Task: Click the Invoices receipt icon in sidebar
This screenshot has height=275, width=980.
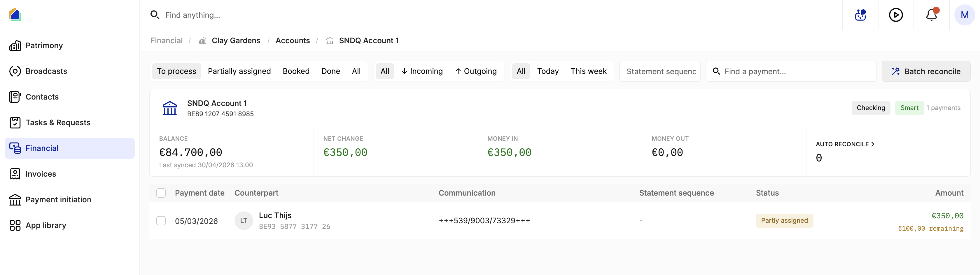Action: click(x=15, y=174)
